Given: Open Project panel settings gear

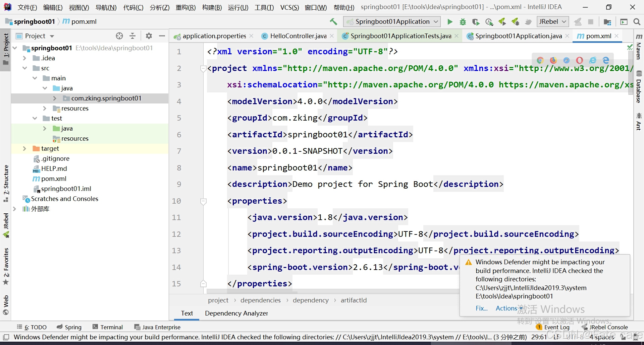Looking at the screenshot, I should pos(149,36).
